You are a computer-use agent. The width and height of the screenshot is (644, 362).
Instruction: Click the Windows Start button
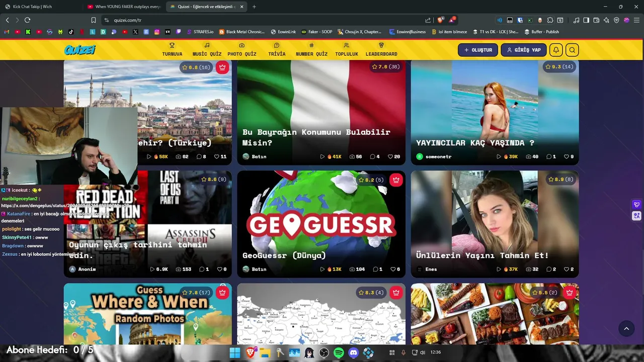pyautogui.click(x=235, y=353)
